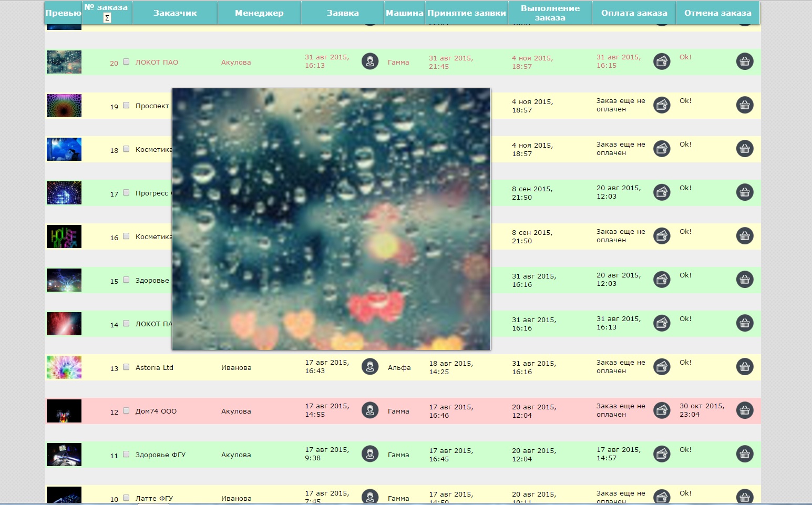This screenshot has width=812, height=505.
Task: Open the colorful thumbnail for order 13
Action: [64, 367]
